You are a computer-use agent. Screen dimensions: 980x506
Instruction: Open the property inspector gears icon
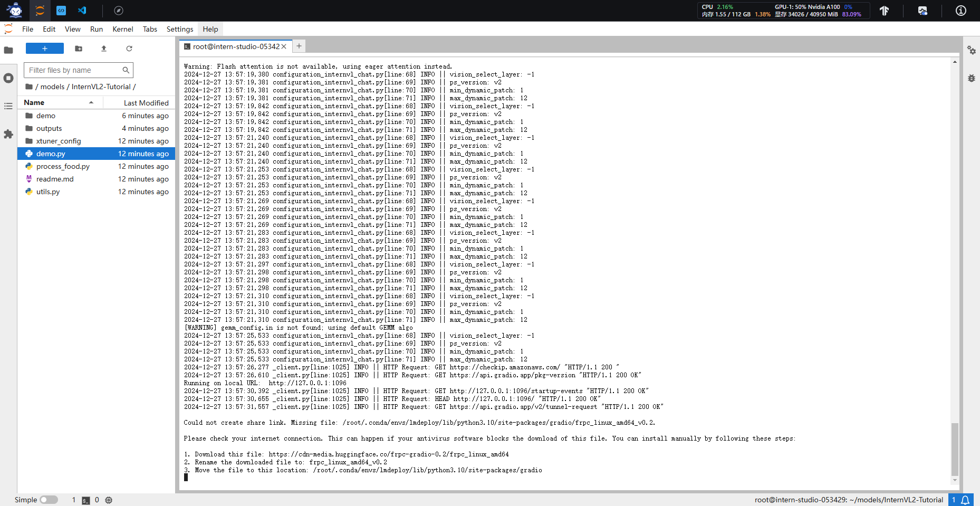(972, 50)
